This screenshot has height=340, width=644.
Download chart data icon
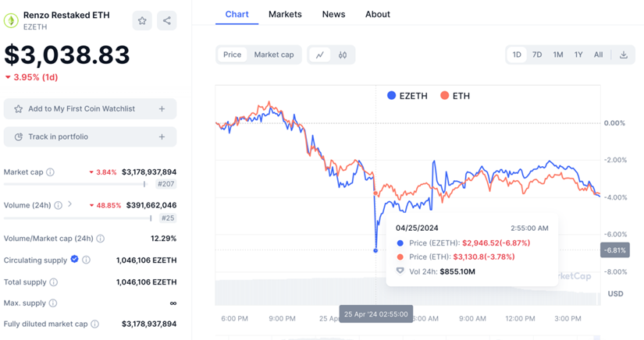[624, 55]
